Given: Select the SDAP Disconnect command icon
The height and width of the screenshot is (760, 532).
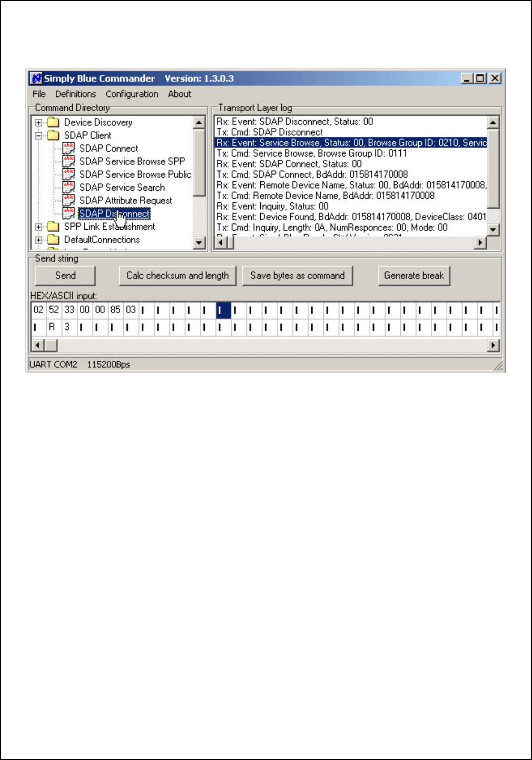Looking at the screenshot, I should (x=68, y=213).
